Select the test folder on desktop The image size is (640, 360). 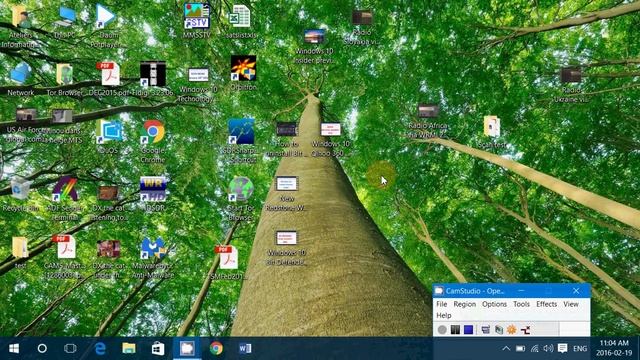click(x=20, y=252)
